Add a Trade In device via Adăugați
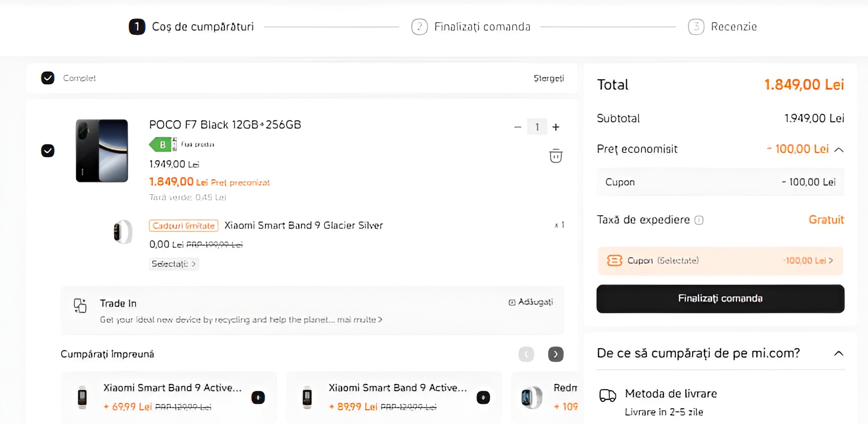868x424 pixels. click(x=531, y=302)
